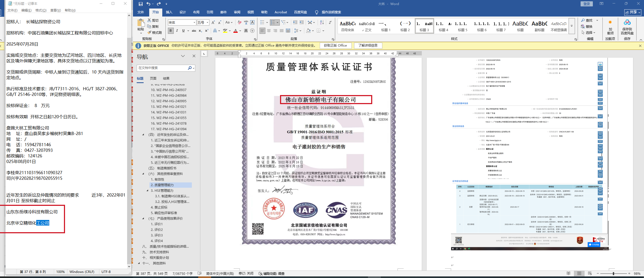Decrease the paragraph indent

[295, 23]
